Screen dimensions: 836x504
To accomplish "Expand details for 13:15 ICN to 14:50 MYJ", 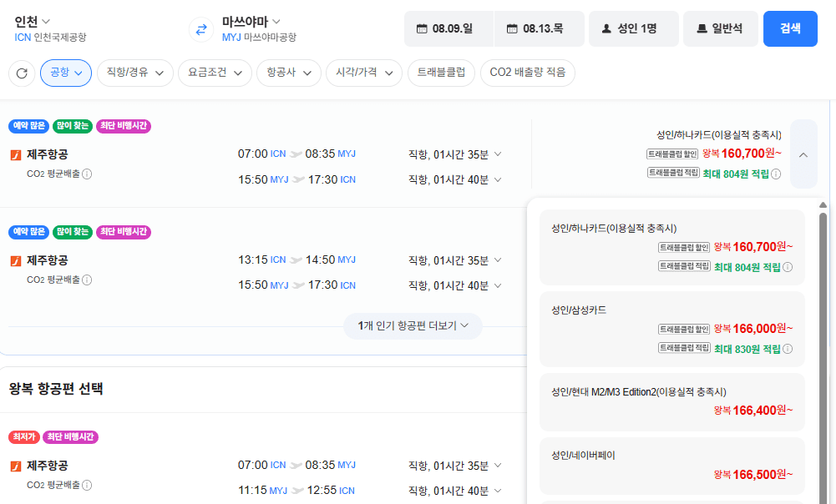I will pos(498,260).
